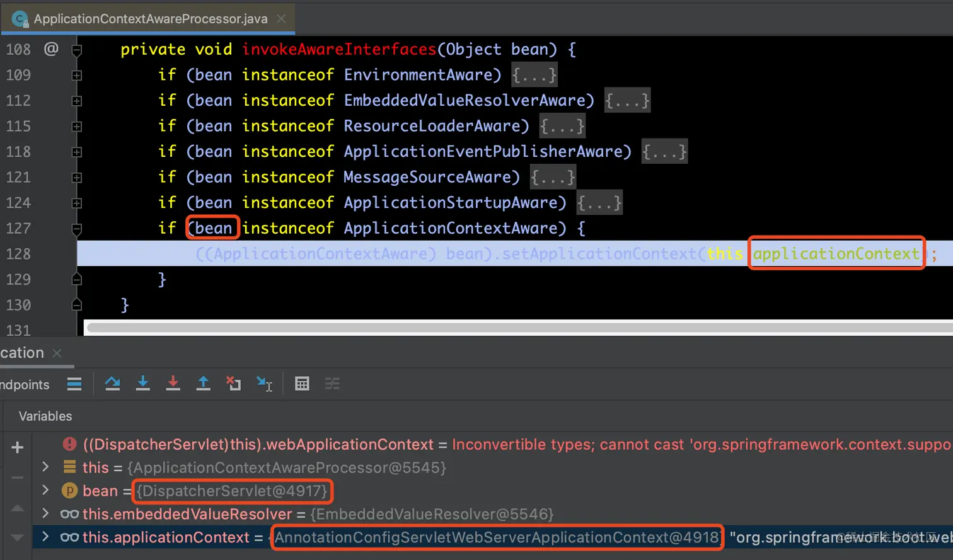Close the debug session tab ending in 'cation'
Viewport: 953px width, 560px height.
point(57,353)
